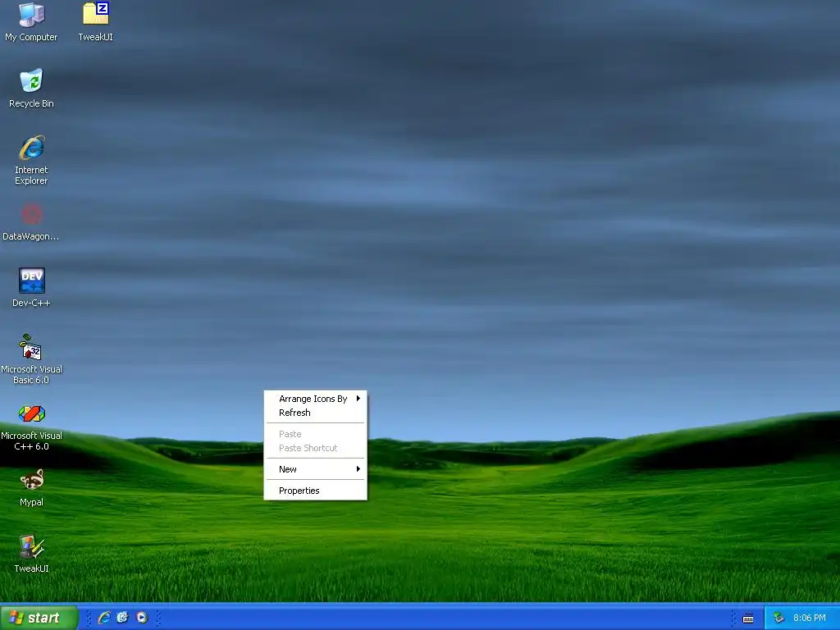The width and height of the screenshot is (840, 630).
Task: Select the TweakUI zipped folder icon
Action: [x=95, y=22]
